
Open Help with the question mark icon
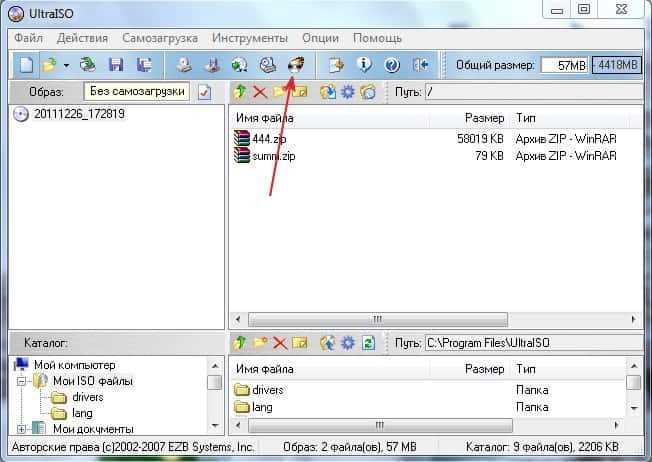[392, 65]
